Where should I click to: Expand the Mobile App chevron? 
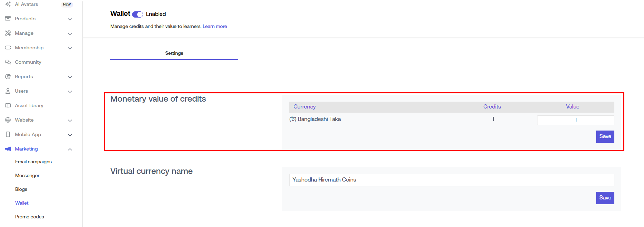click(x=70, y=135)
